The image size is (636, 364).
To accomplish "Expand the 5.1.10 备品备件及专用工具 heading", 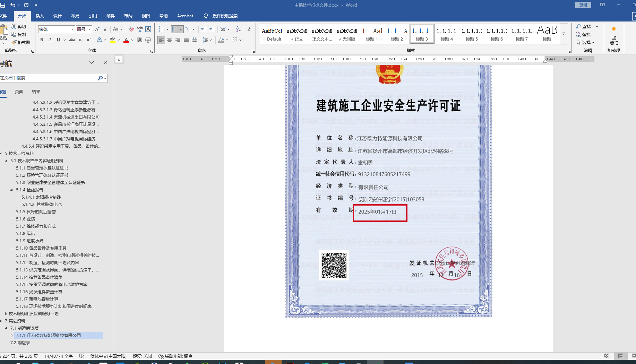I will (x=11, y=248).
